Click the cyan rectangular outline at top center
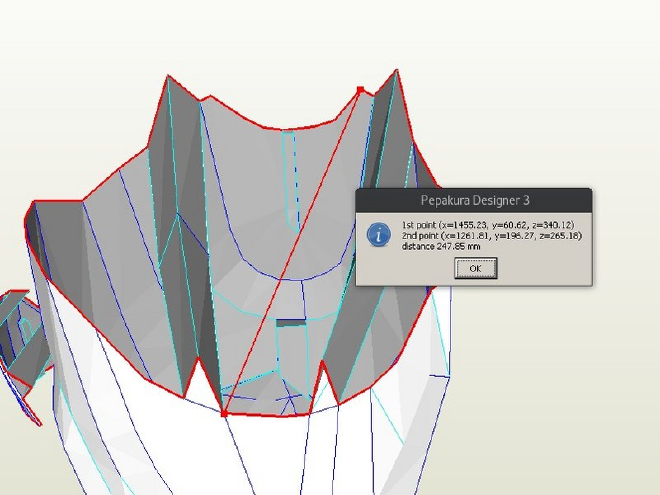Viewport: 660px width, 495px height. click(291, 180)
